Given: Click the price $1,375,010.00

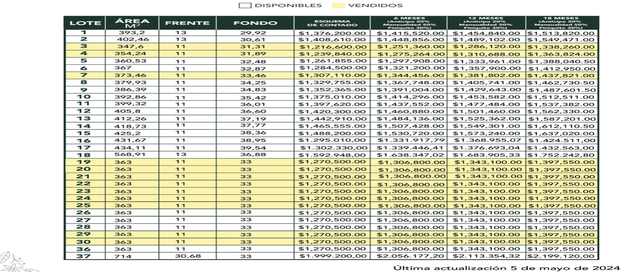Looking at the screenshot, I should 332,97.
